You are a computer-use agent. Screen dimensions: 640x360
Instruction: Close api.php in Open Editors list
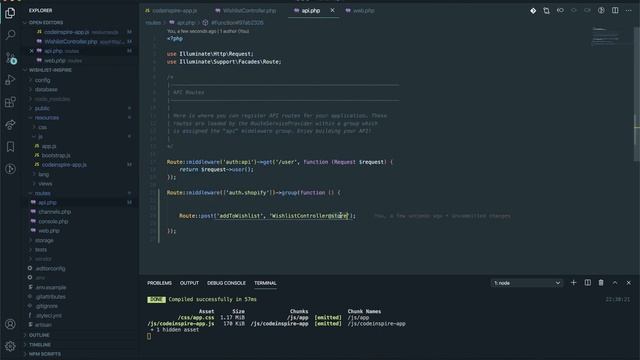(x=31, y=51)
